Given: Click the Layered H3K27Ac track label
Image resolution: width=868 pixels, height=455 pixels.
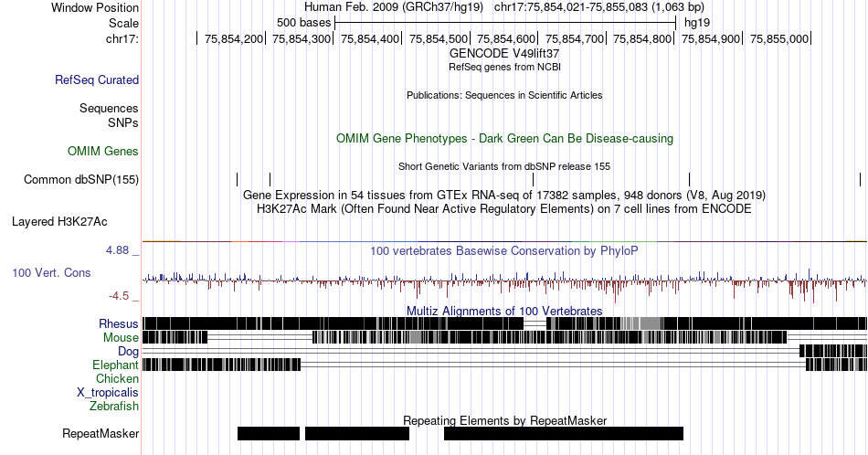Looking at the screenshot, I should click(x=59, y=221).
